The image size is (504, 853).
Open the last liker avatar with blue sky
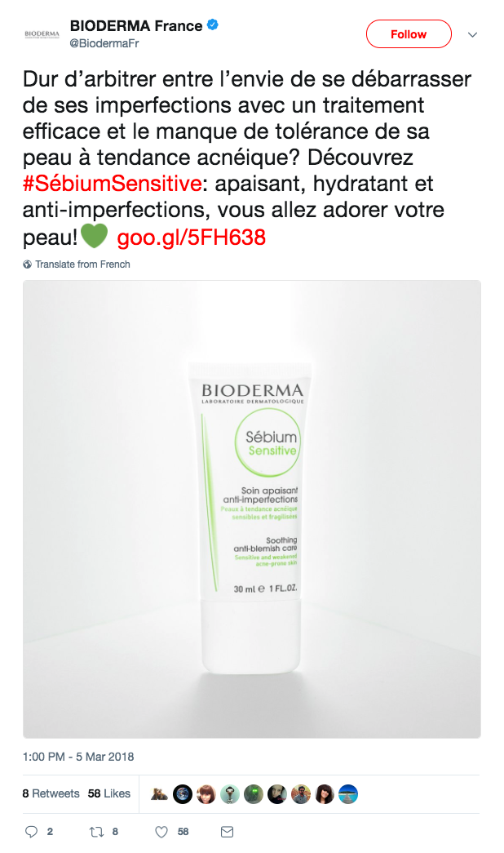[348, 794]
